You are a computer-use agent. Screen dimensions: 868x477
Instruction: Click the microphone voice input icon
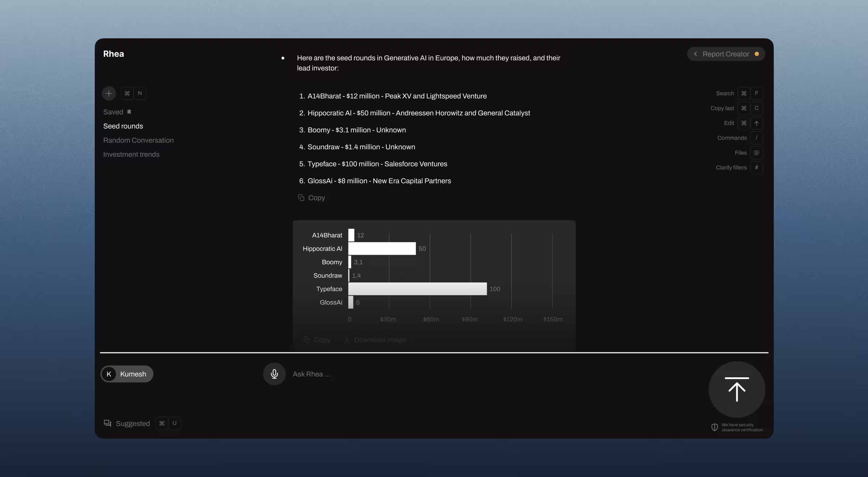coord(274,374)
